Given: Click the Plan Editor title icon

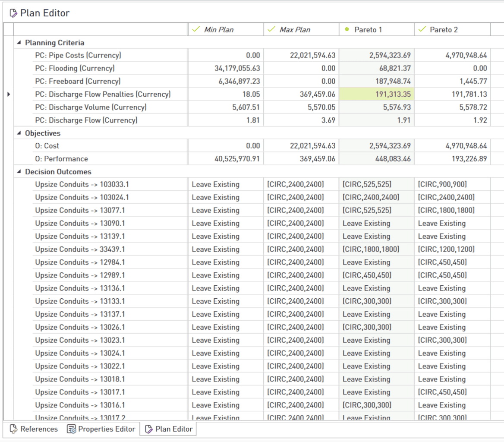Looking at the screenshot, I should pyautogui.click(x=13, y=13).
